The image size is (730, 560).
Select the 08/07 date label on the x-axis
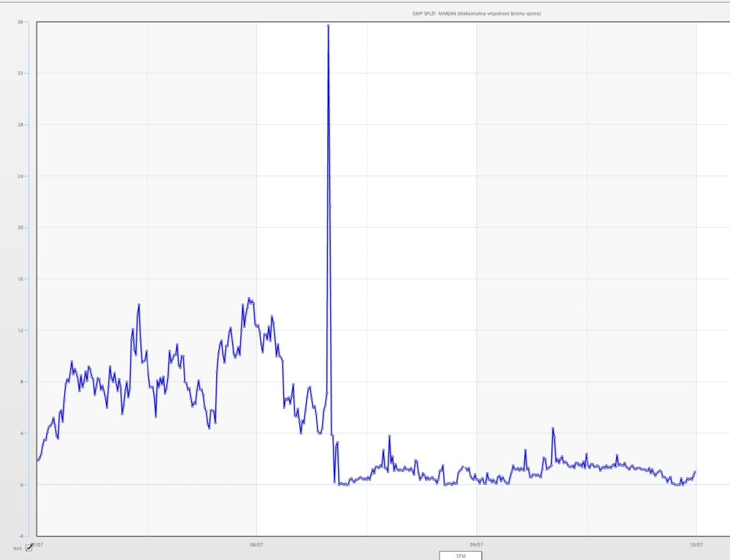(256, 544)
